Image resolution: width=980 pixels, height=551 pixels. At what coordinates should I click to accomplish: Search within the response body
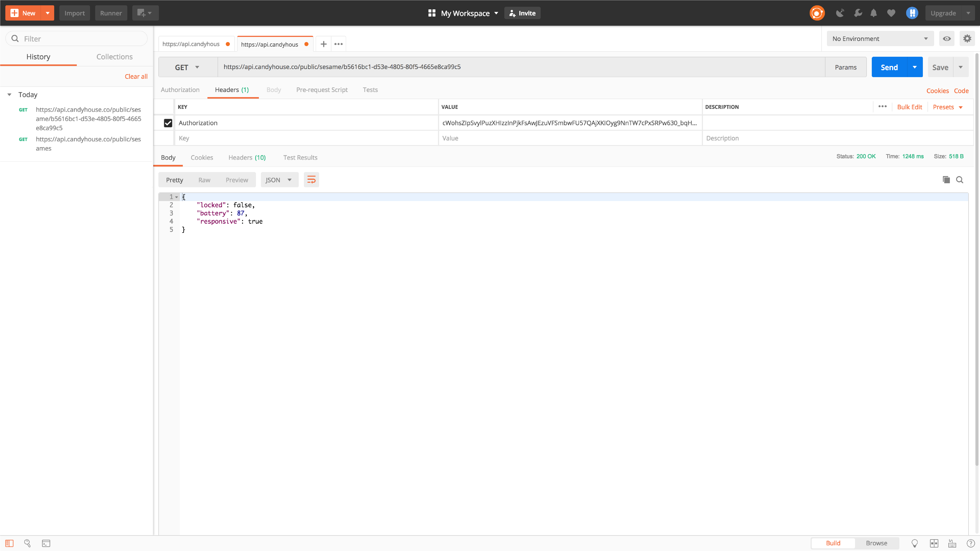click(x=960, y=180)
